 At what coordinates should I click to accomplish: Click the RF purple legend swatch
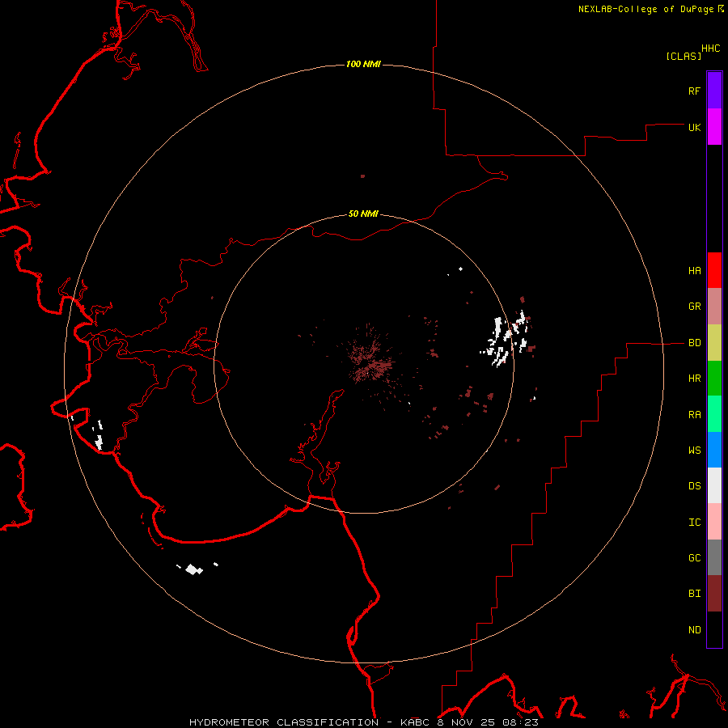tap(714, 91)
